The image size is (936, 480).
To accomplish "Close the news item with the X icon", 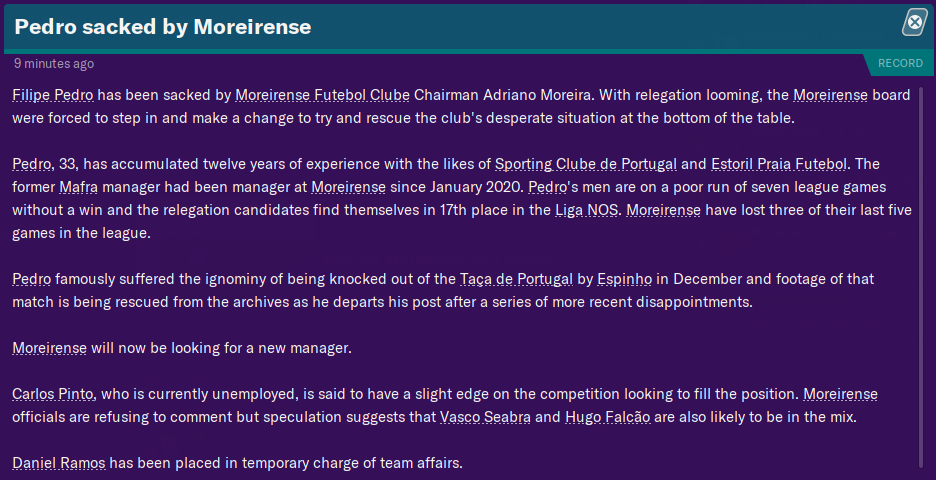I will [914, 23].
